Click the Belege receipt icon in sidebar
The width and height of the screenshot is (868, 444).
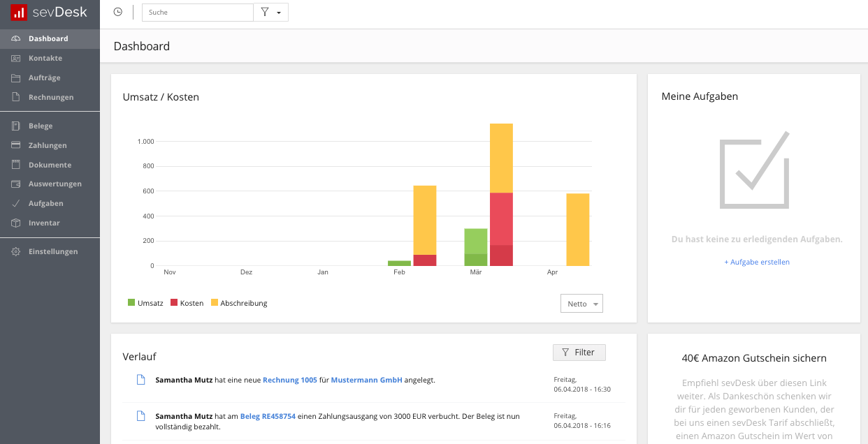point(16,126)
